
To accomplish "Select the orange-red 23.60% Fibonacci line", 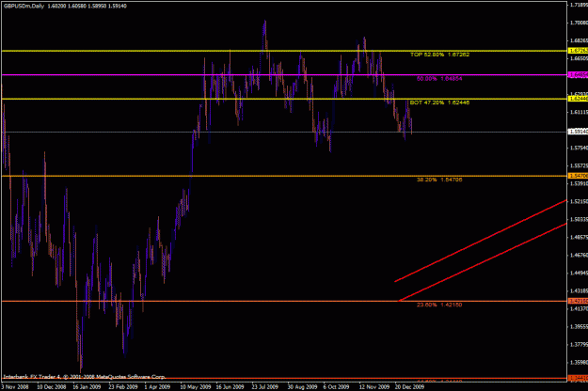I will (283, 301).
